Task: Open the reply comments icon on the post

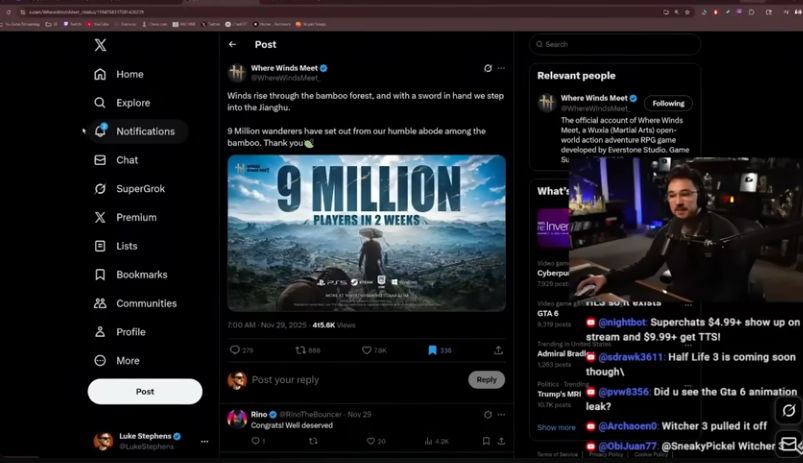Action: click(235, 350)
